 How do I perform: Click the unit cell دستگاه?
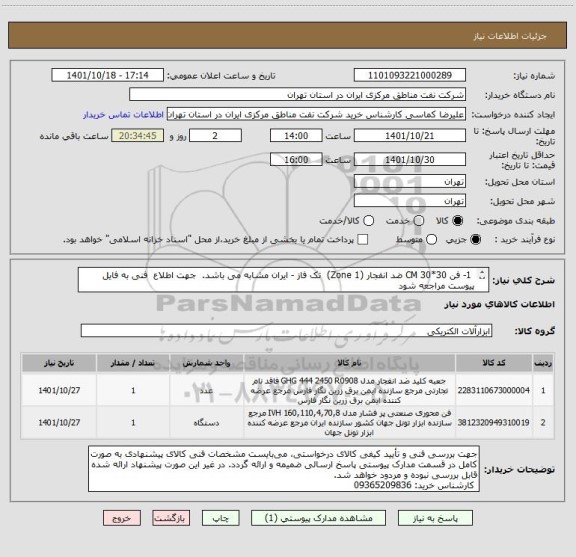(206, 423)
